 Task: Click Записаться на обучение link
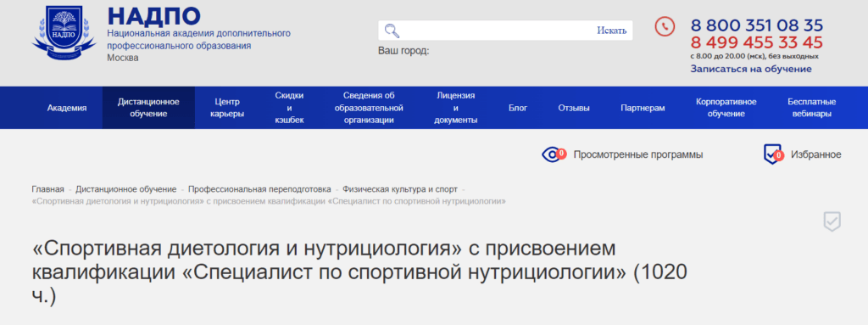(x=751, y=69)
